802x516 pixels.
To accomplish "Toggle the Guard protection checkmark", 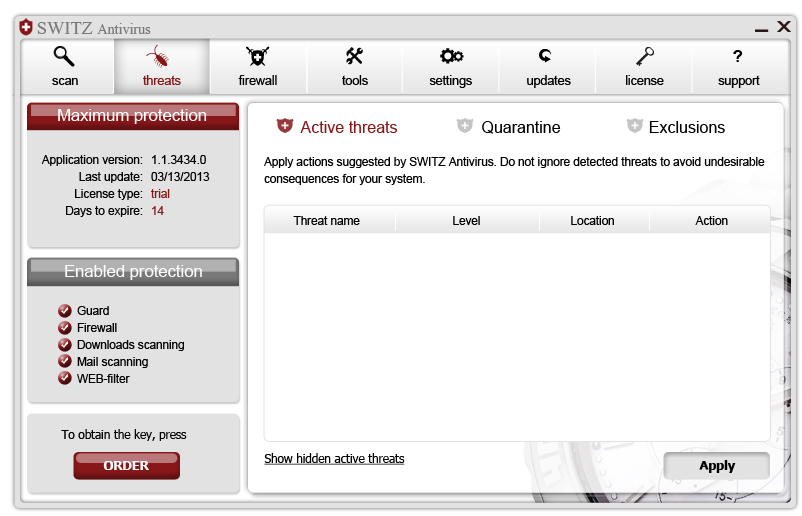I will click(x=65, y=311).
